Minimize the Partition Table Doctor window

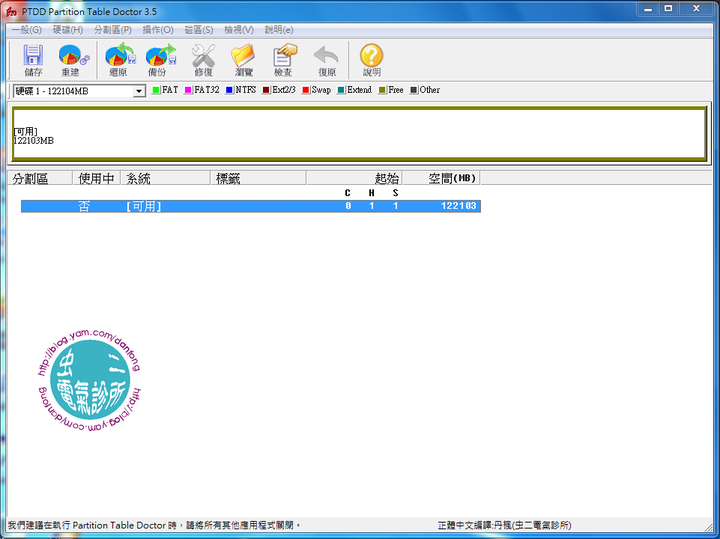tap(648, 9)
